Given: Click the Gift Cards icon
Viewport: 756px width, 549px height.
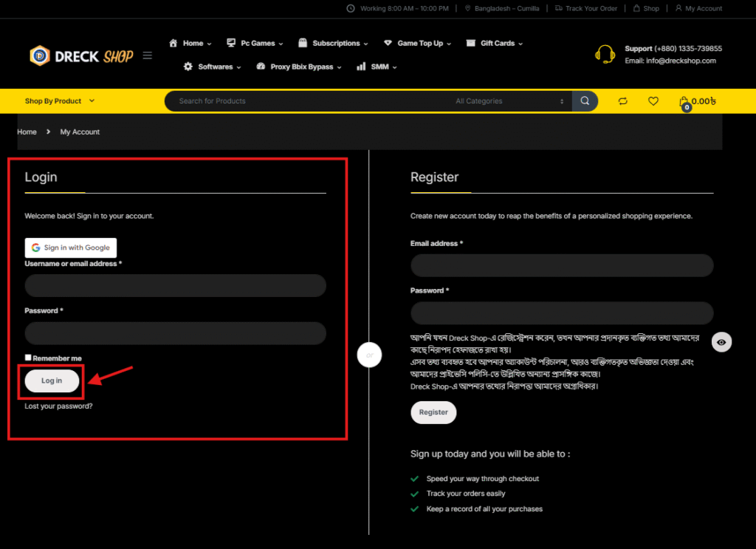Looking at the screenshot, I should point(470,43).
